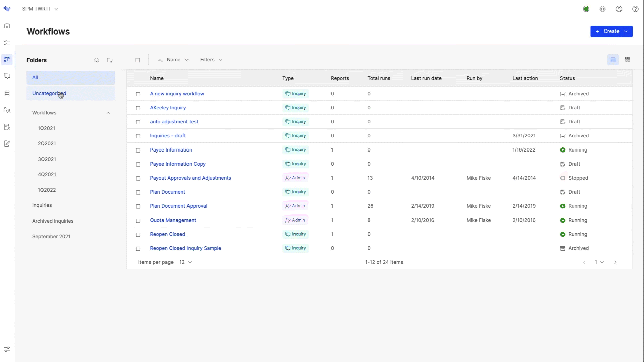The height and width of the screenshot is (362, 644).
Task: Open the user profile icon
Action: pyautogui.click(x=619, y=9)
